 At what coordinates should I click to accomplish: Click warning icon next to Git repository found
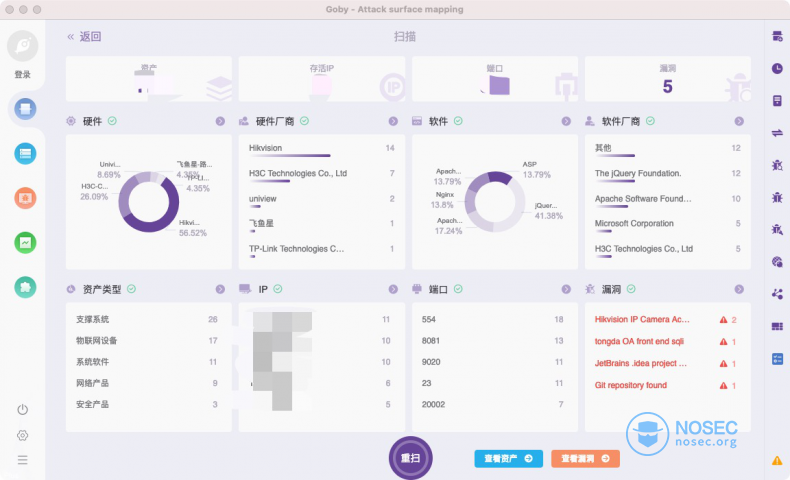click(x=723, y=385)
